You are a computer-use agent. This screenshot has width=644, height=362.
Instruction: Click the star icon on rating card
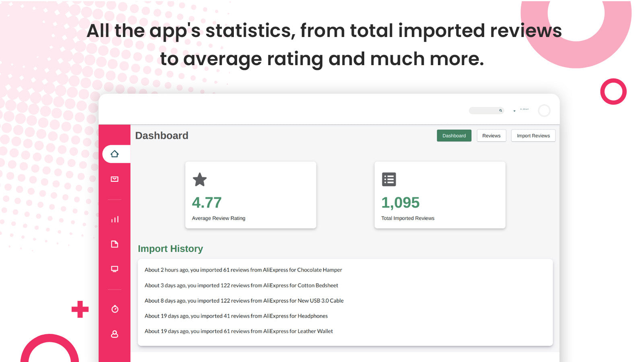(200, 179)
